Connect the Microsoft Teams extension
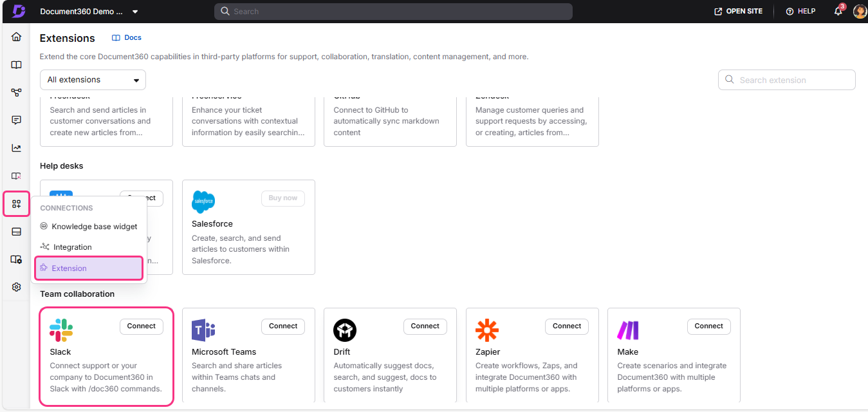 [283, 326]
